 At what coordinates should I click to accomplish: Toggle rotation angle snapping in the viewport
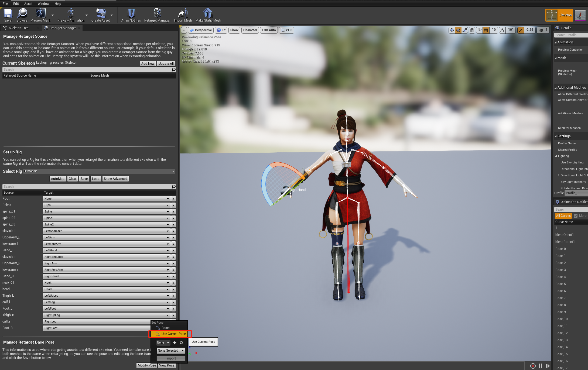pos(502,30)
